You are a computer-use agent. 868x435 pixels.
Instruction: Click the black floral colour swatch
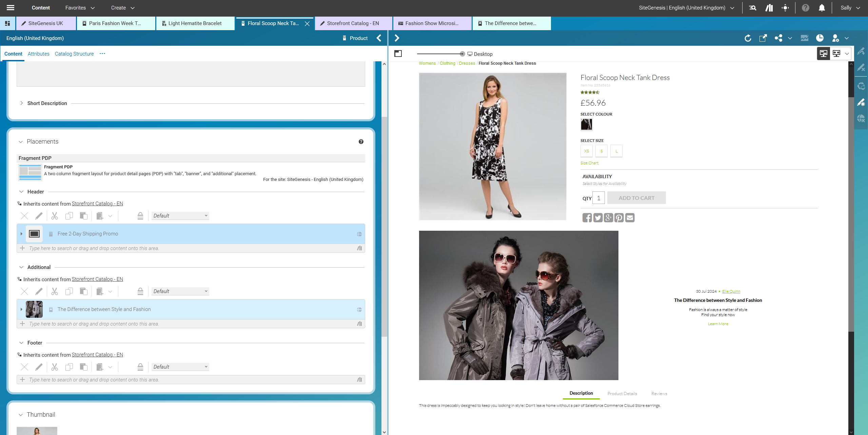(x=586, y=124)
